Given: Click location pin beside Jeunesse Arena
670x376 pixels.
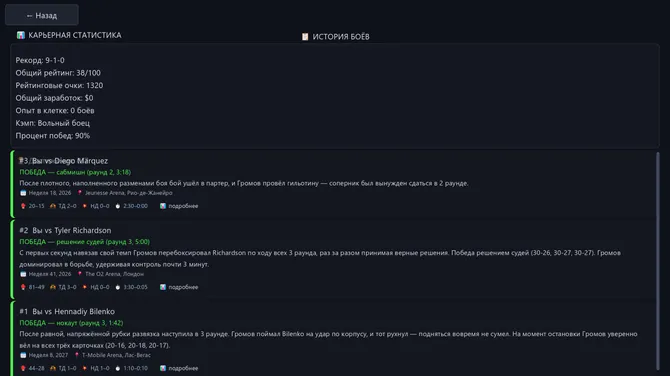Looking at the screenshot, I should 79,193.
